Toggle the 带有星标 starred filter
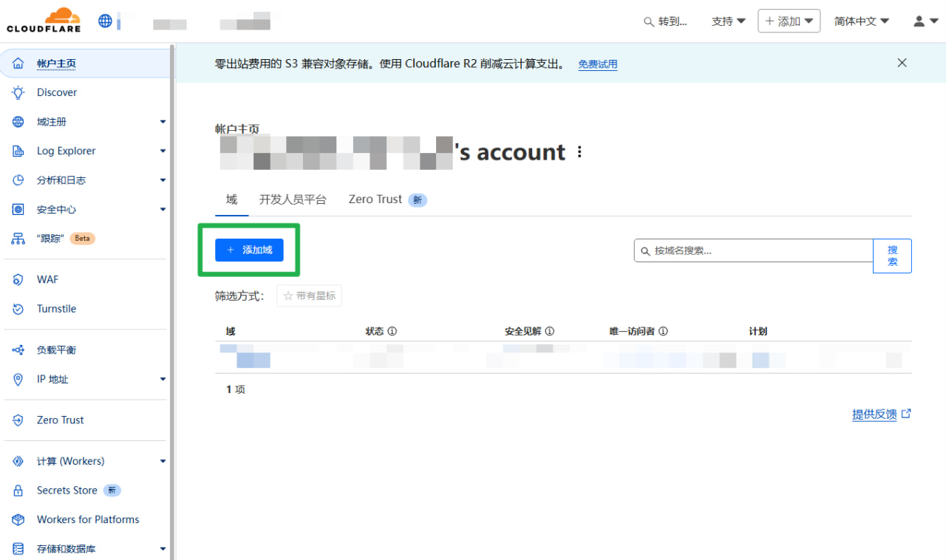This screenshot has width=946, height=560. click(309, 296)
